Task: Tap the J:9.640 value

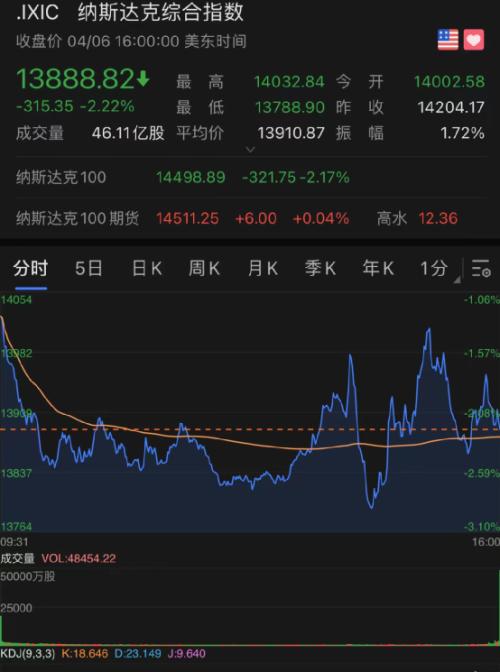Action: click(x=186, y=654)
